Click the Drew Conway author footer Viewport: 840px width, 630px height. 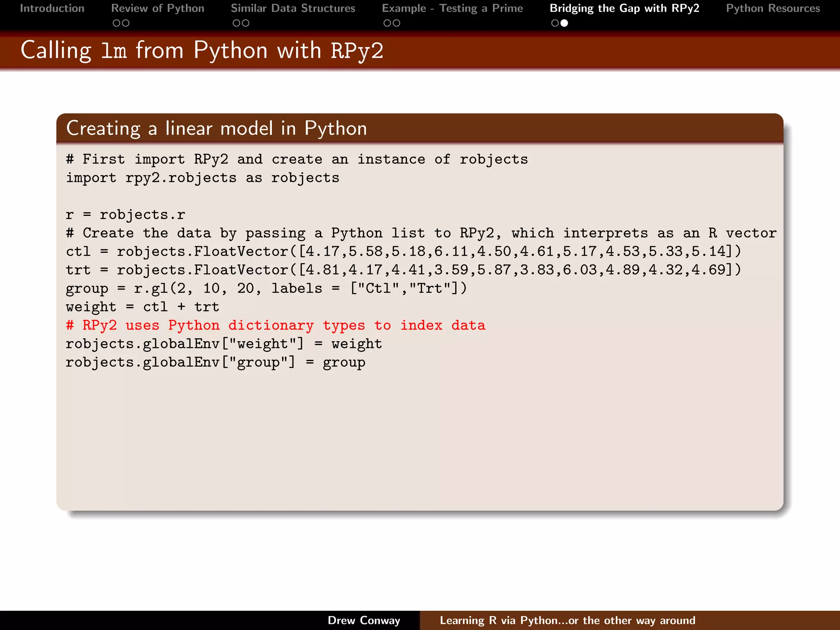pos(364,620)
